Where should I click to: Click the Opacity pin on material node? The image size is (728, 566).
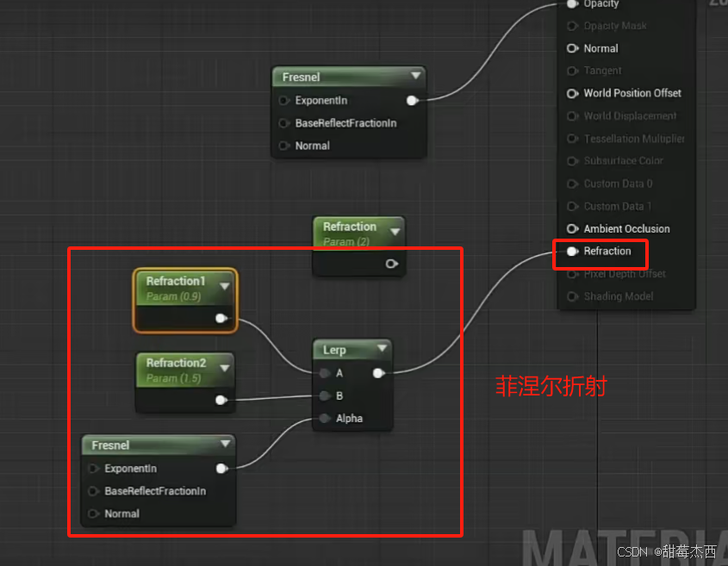point(572,3)
